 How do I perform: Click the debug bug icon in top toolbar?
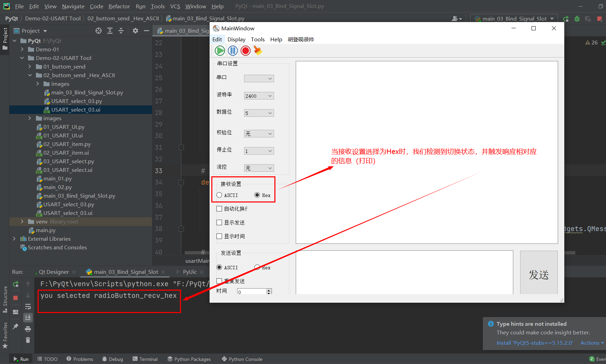pos(577,19)
